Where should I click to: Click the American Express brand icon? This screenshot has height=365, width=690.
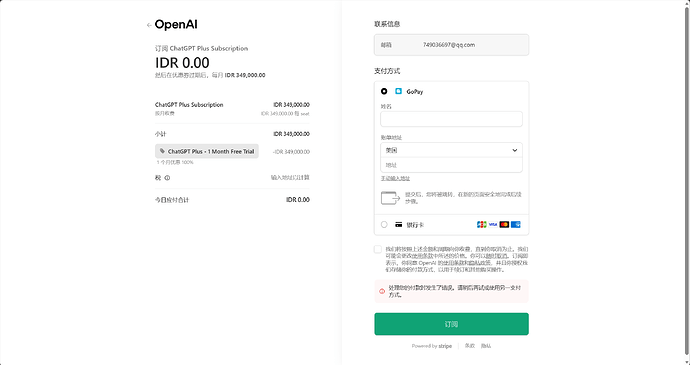[516, 225]
